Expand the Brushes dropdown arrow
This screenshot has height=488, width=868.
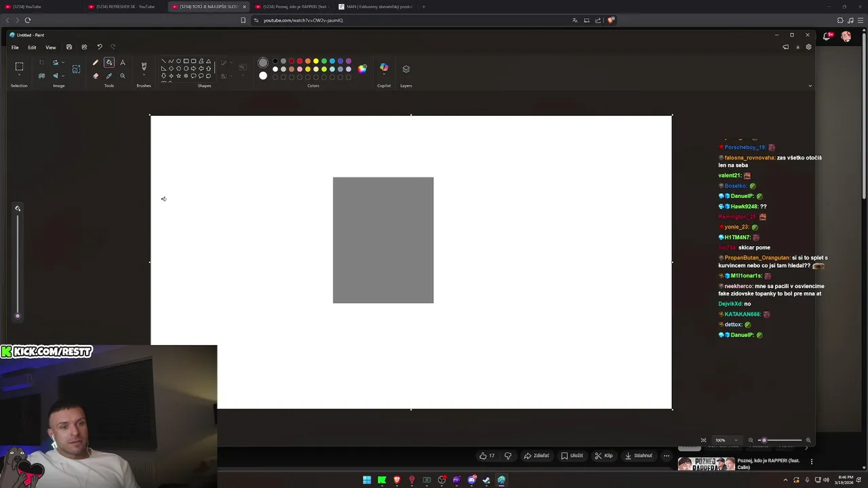tap(144, 75)
